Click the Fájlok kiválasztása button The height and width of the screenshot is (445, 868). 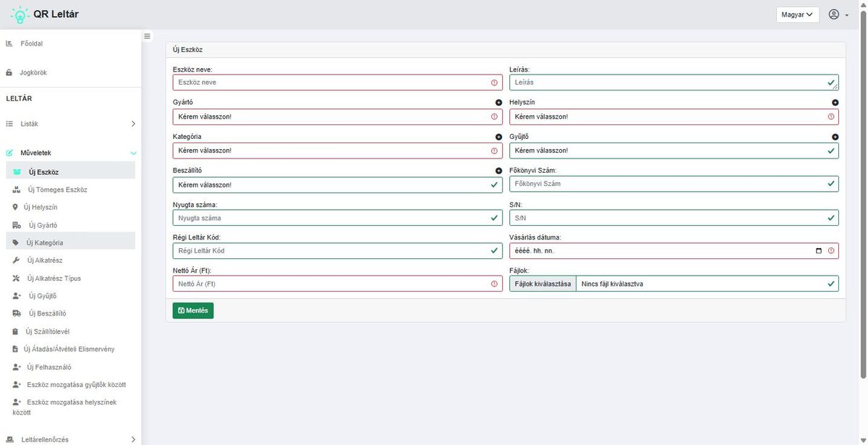pyautogui.click(x=542, y=284)
